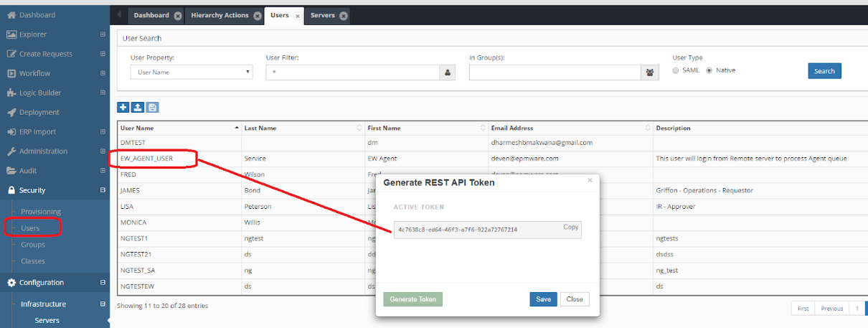Click the group picker icon beside In Group(s)
Screen dimensions: 868x328
point(650,72)
